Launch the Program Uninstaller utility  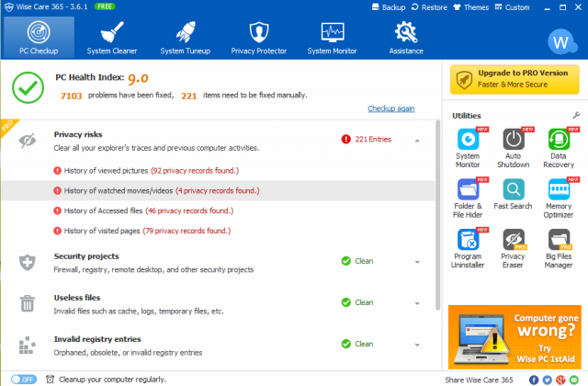click(x=468, y=249)
